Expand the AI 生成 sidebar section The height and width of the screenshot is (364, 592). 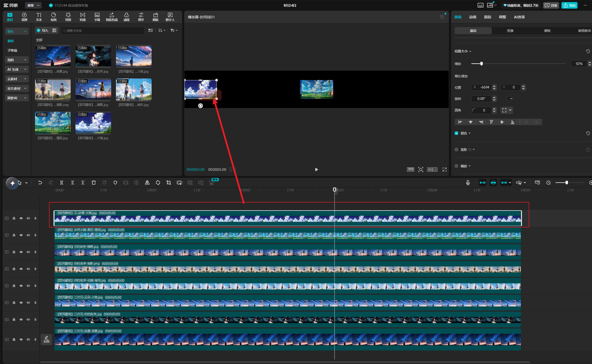click(x=17, y=69)
